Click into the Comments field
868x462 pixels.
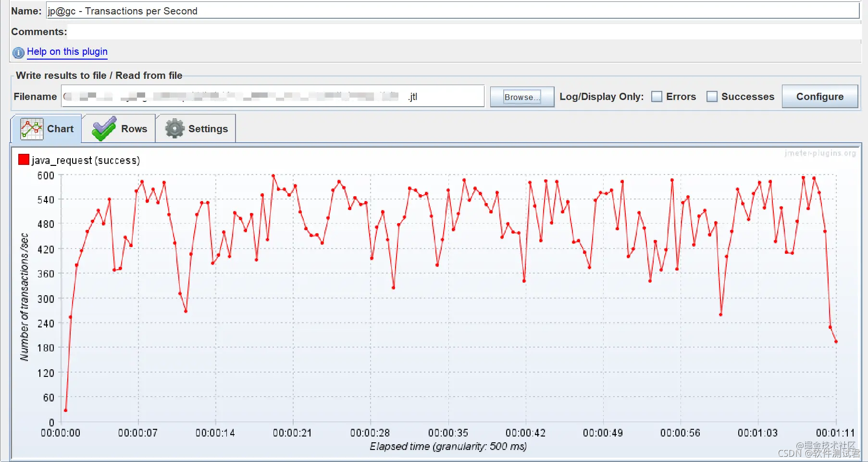(464, 32)
